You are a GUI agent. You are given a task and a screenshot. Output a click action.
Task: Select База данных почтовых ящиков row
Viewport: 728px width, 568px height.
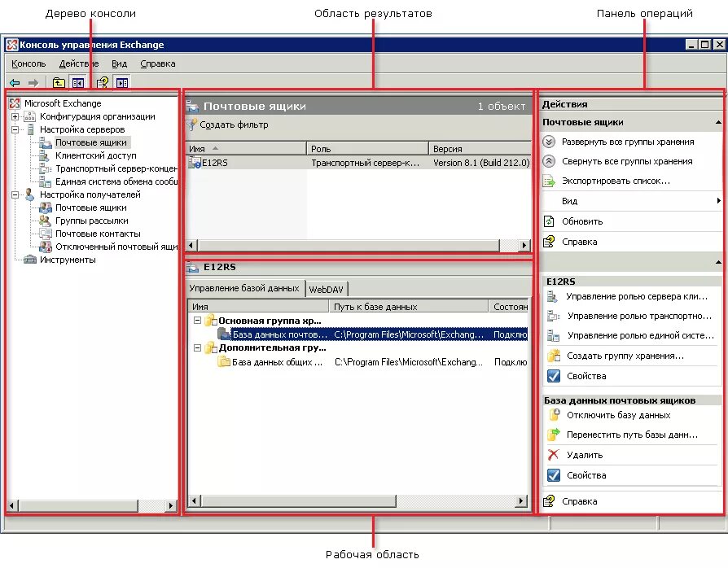coord(372,334)
